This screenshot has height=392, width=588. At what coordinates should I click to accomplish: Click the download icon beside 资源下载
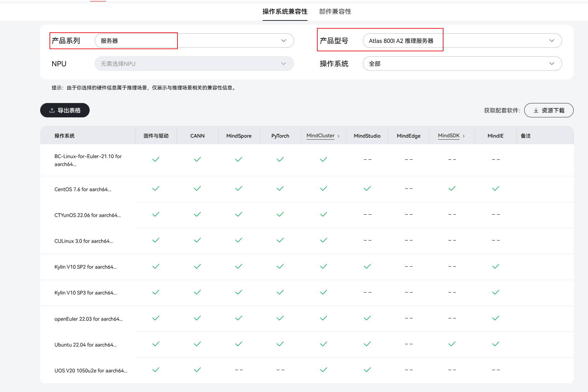(536, 111)
